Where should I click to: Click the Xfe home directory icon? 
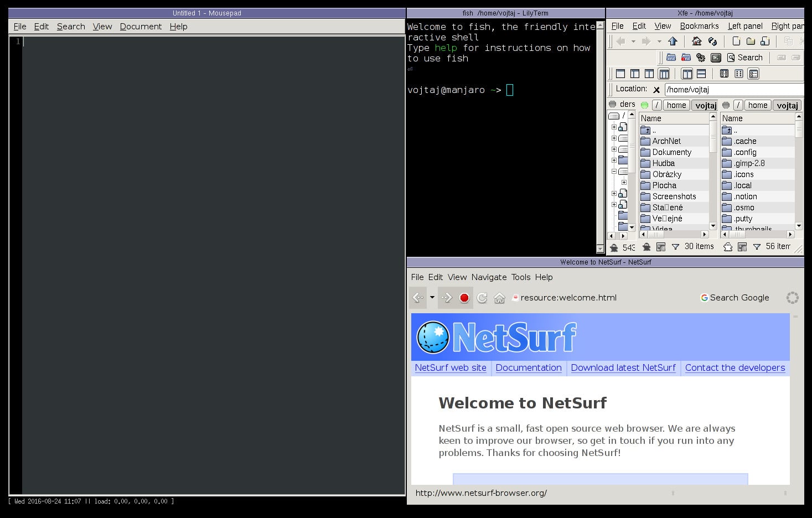pos(697,42)
